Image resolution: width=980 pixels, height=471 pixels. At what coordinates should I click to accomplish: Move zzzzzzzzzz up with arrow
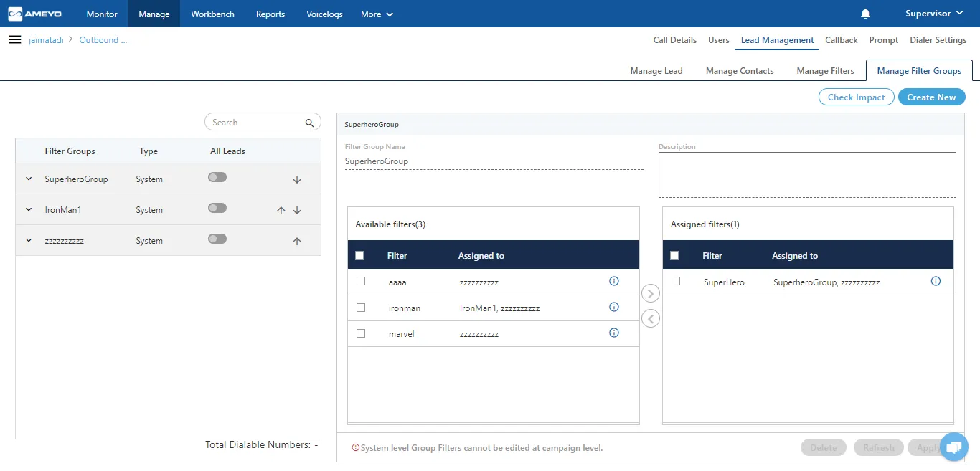click(x=297, y=242)
